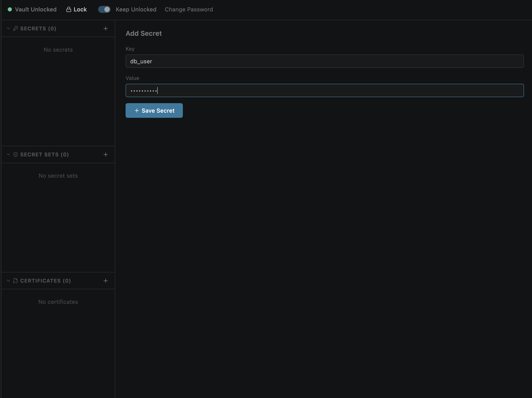Collapse the CERTIFICATES section chevron
The height and width of the screenshot is (398, 532).
point(8,281)
